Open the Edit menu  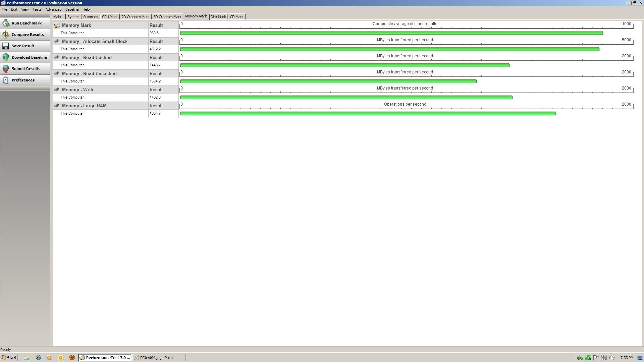[14, 9]
